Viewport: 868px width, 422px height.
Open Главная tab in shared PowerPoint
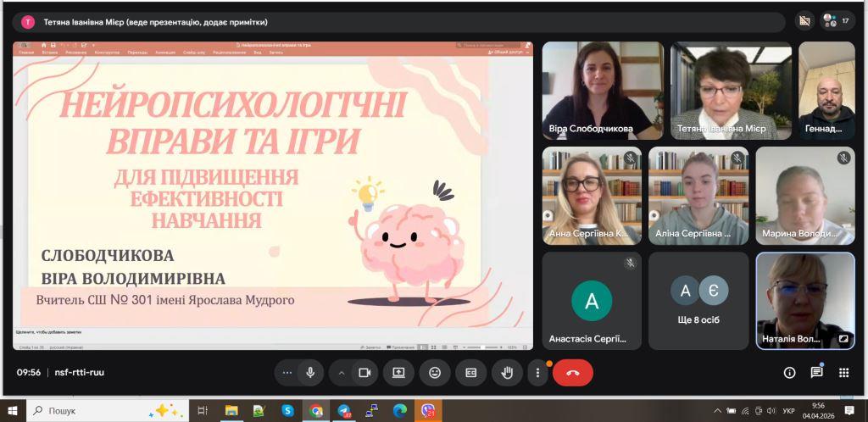click(x=26, y=53)
